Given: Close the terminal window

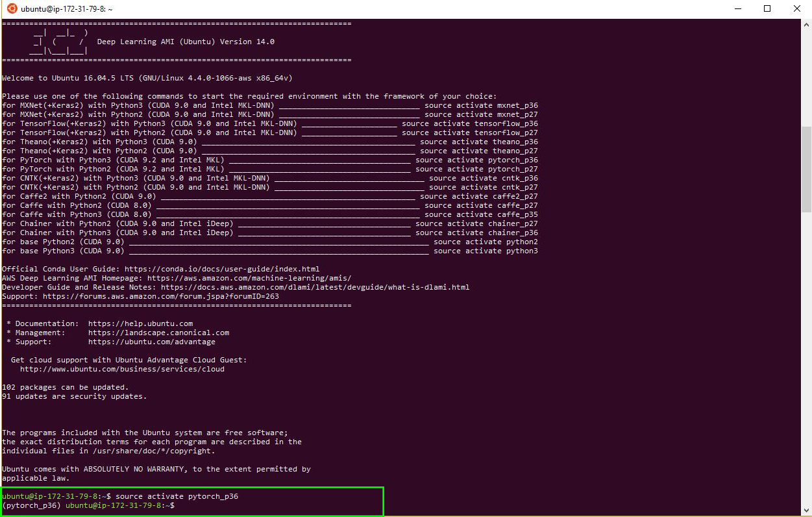Looking at the screenshot, I should pyautogui.click(x=797, y=9).
